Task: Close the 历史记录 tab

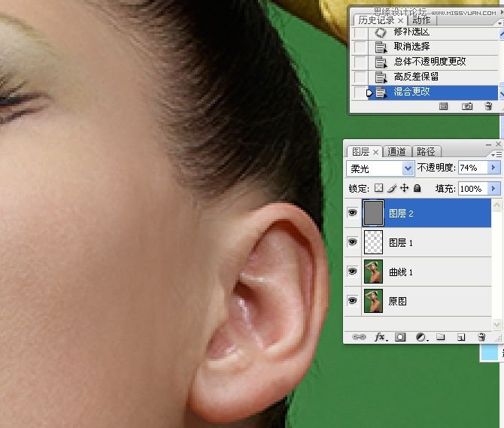Action: [400, 21]
